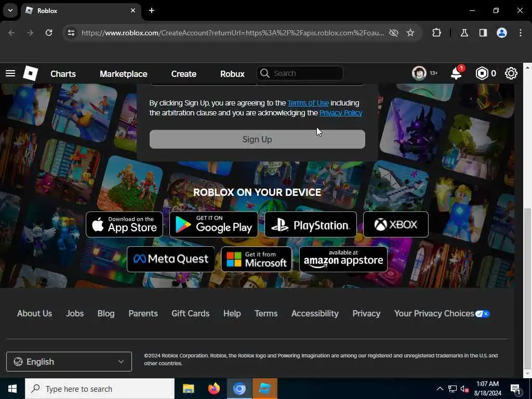Open the Privacy footer link
532x399 pixels.
coord(366,313)
